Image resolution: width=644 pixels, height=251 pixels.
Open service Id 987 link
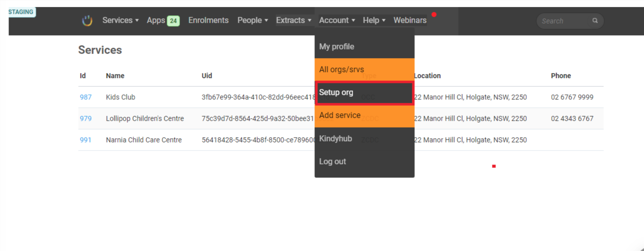coord(85,97)
